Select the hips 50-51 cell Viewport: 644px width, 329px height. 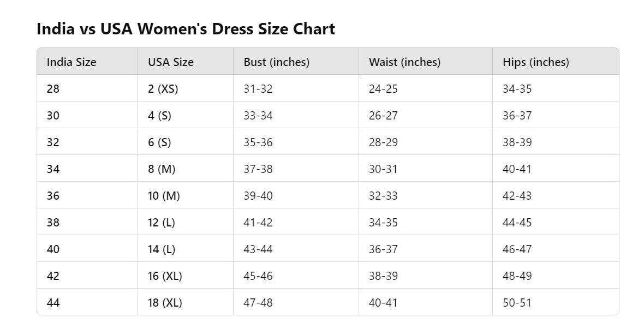(x=517, y=303)
